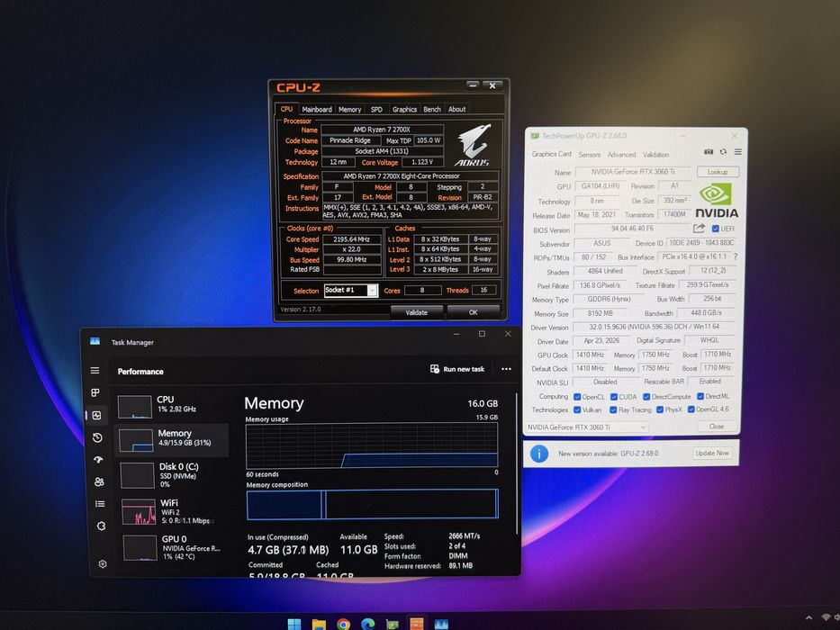
Task: Open File Explorer from the taskbar
Action: coord(319,624)
